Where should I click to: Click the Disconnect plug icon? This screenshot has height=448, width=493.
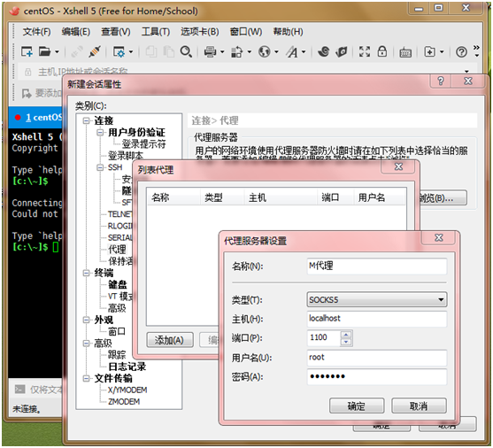point(94,51)
